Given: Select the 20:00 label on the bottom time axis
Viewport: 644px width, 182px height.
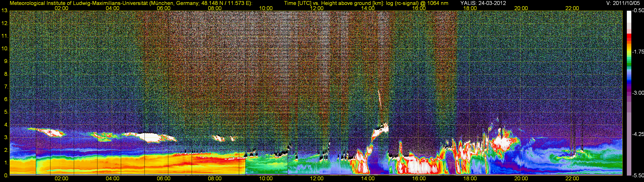Looking at the screenshot, I should 521,179.
